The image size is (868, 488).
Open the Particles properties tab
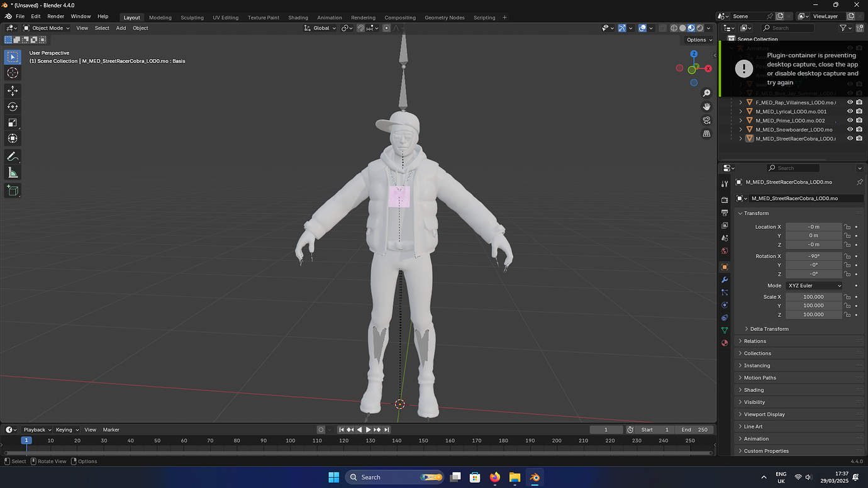(x=725, y=292)
